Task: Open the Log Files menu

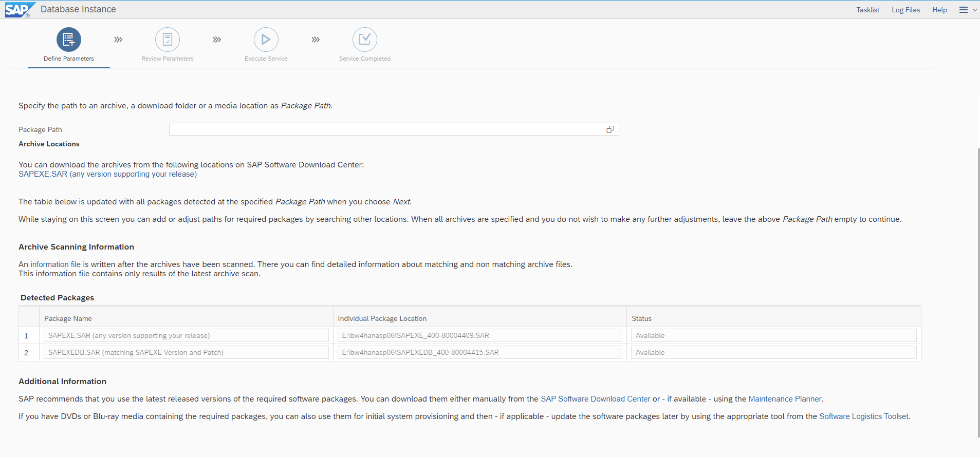Action: coord(905,10)
